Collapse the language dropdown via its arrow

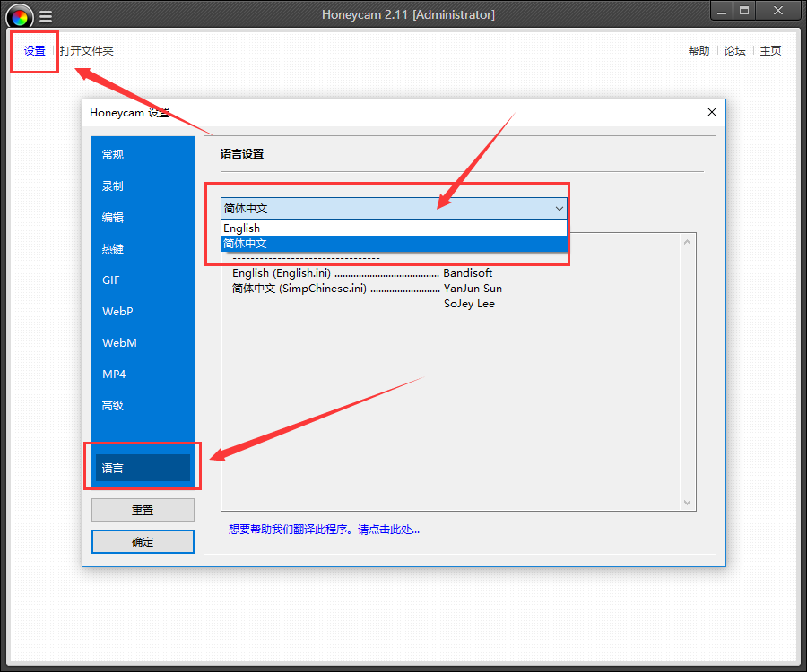[x=559, y=209]
